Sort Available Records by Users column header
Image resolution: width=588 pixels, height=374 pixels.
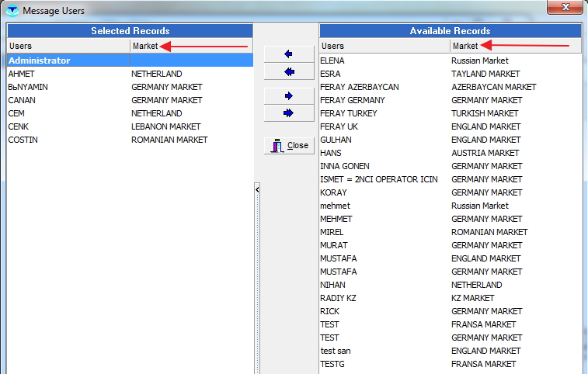click(384, 46)
